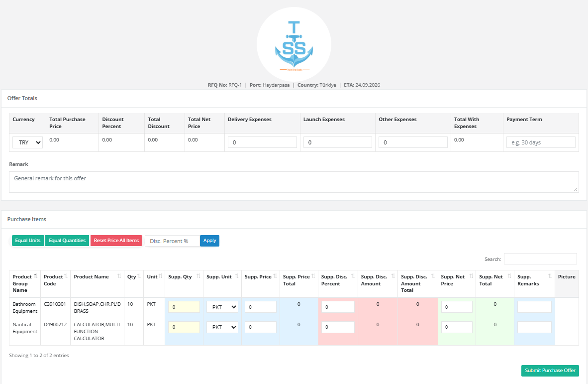Viewport: 588px width, 384px height.
Task: Click DISH,SOAP,CHR.PL'D BRASS product name
Action: pyautogui.click(x=97, y=307)
